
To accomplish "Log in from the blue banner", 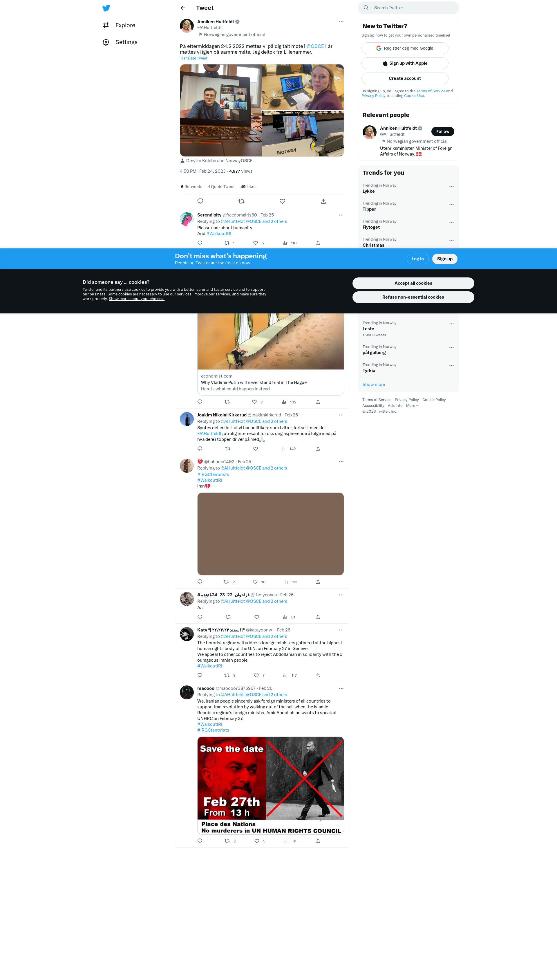I will (417, 259).
